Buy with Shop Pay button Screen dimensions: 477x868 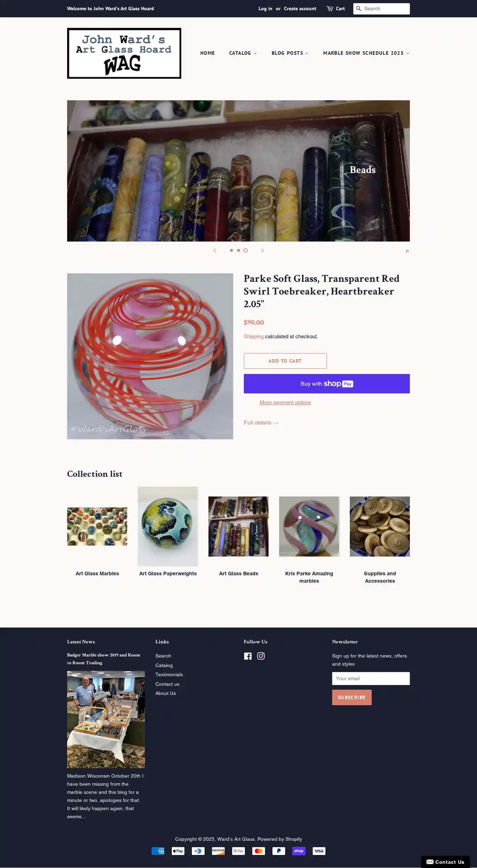(327, 384)
